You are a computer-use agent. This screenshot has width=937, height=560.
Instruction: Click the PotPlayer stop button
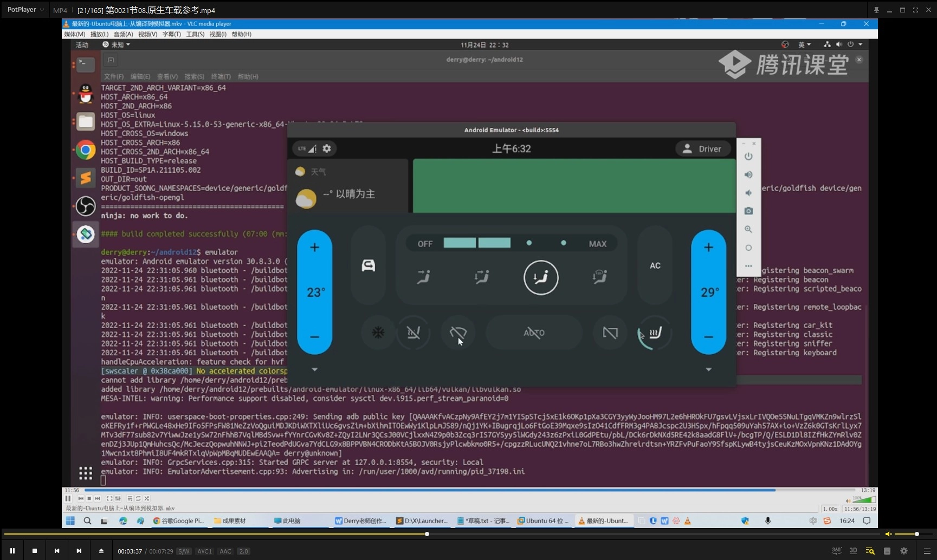coord(35,551)
